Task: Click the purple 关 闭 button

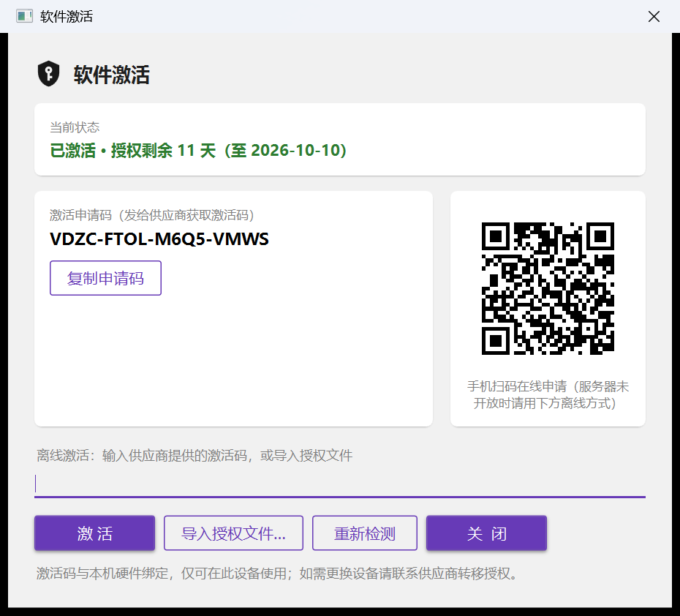Action: [486, 533]
